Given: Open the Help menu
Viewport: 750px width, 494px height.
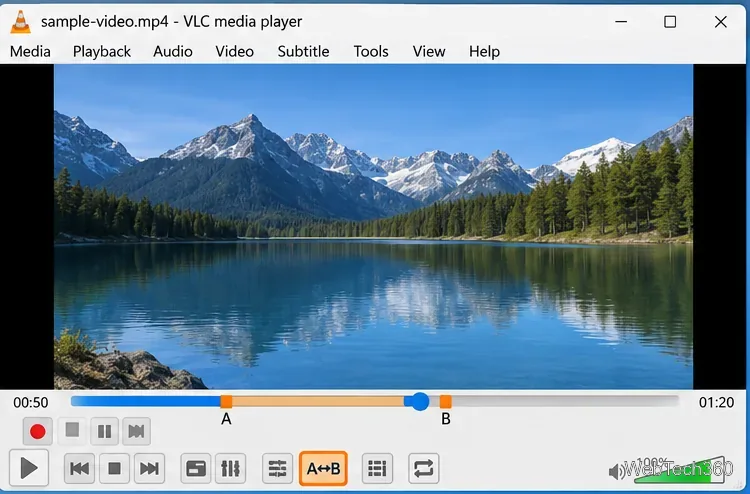Looking at the screenshot, I should (484, 51).
